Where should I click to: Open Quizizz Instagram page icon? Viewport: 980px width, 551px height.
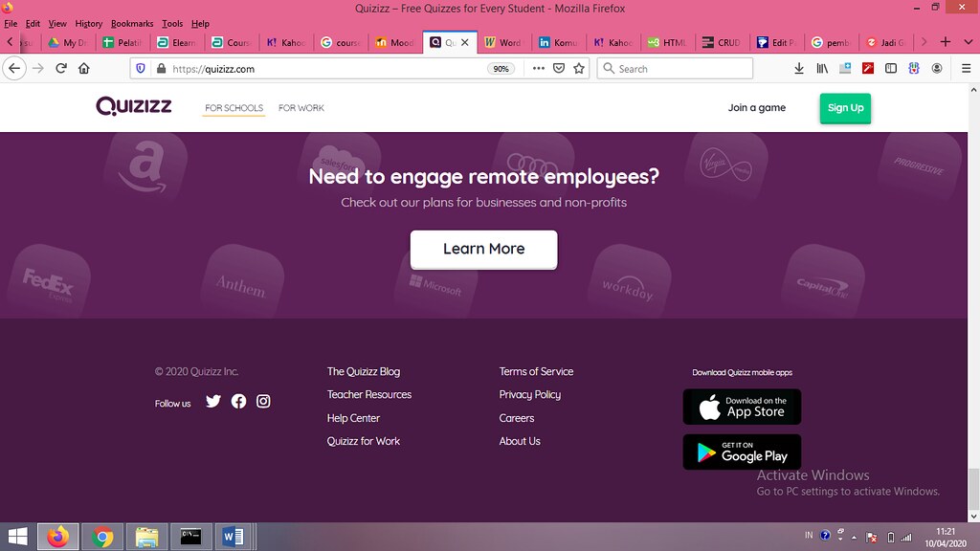tap(263, 401)
